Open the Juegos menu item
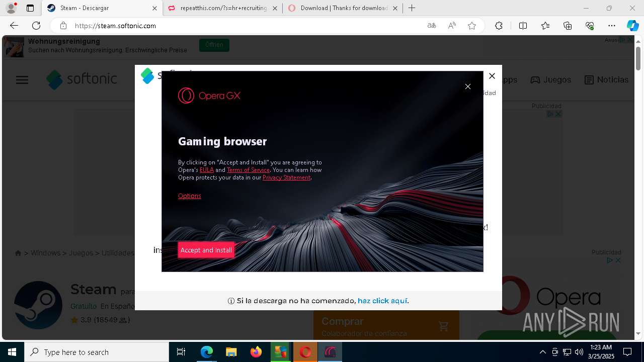The height and width of the screenshot is (362, 644). click(x=550, y=80)
